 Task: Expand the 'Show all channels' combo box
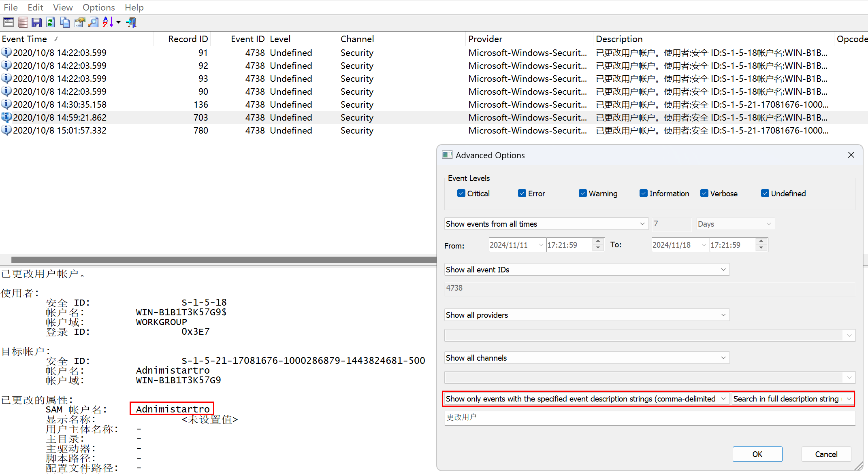tap(586, 358)
